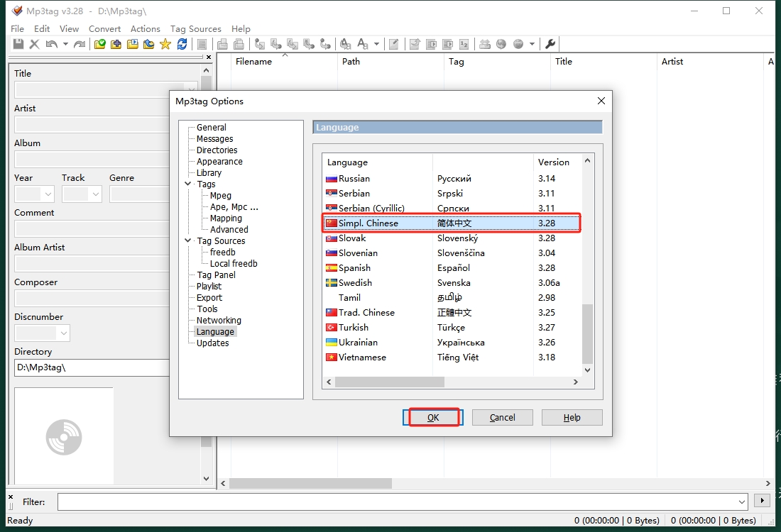Open the tag sources toolbar dropdown arrow
The width and height of the screenshot is (781, 532).
[x=532, y=44]
